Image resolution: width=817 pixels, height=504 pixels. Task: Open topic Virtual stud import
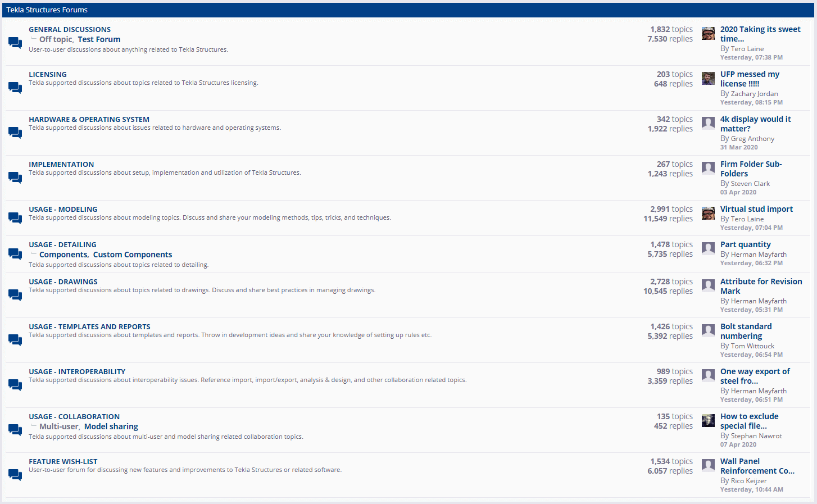click(756, 209)
